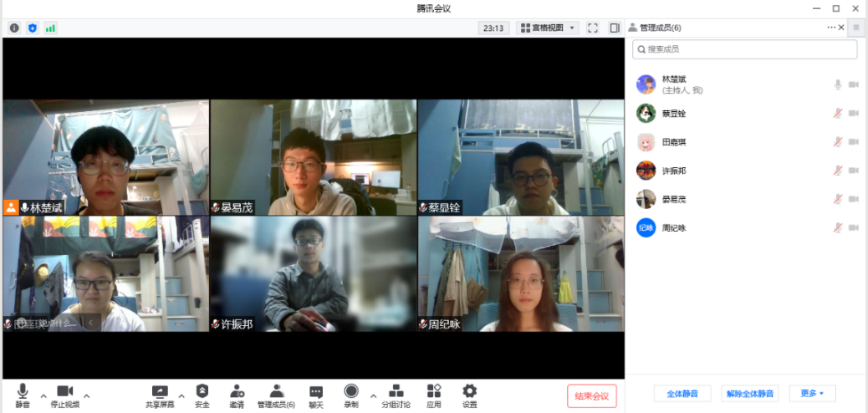The image size is (868, 413).
Task: Click the meeting info icon
Action: 14,28
